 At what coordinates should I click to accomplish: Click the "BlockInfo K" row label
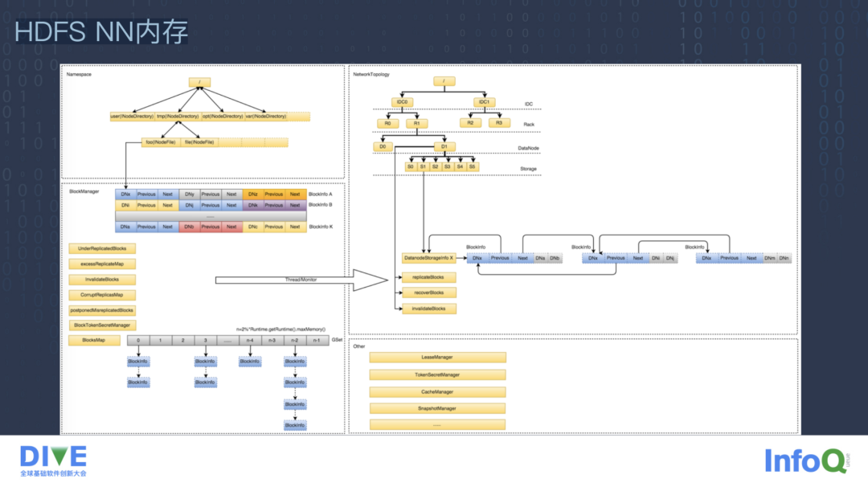(321, 227)
